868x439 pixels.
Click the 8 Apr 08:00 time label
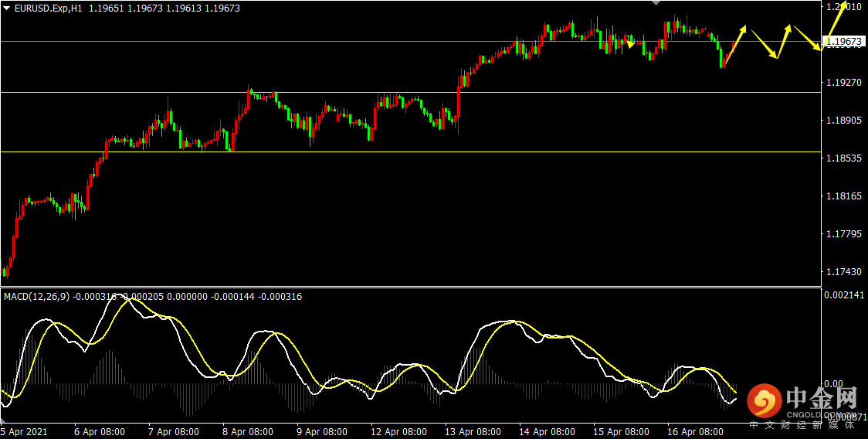pyautogui.click(x=247, y=431)
